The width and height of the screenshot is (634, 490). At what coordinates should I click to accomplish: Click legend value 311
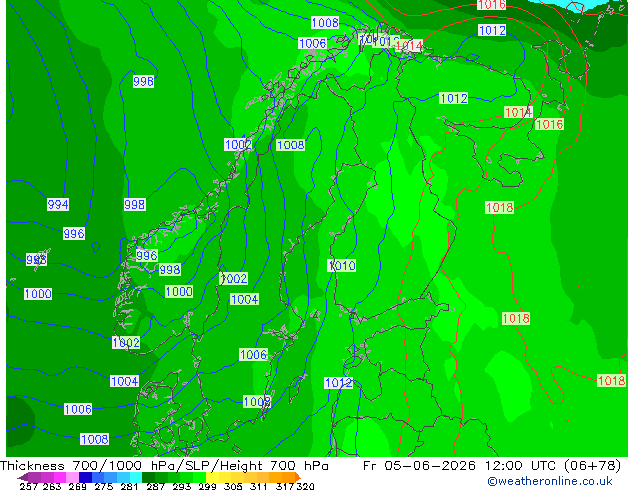point(259,486)
